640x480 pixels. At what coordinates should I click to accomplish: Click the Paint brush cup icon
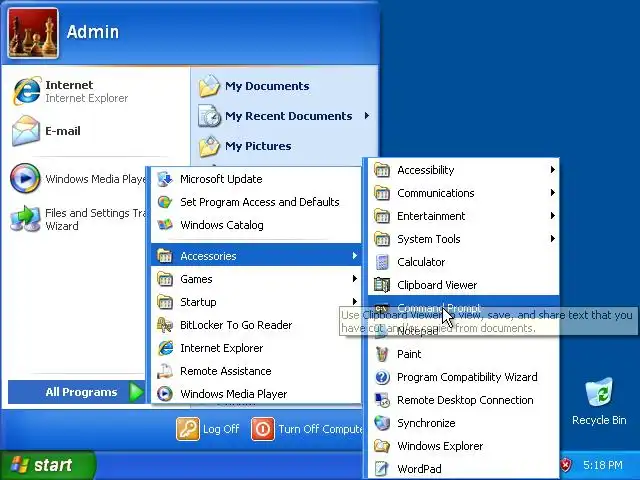[382, 354]
